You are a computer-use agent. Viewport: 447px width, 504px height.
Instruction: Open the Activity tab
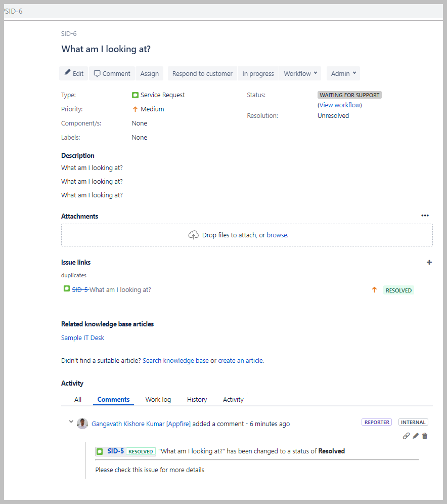(x=233, y=400)
